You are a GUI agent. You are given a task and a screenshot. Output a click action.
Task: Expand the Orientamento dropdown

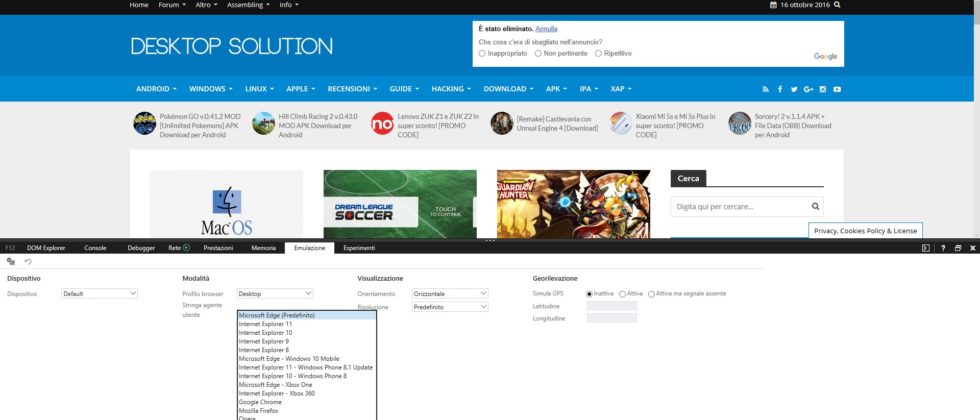pos(450,294)
